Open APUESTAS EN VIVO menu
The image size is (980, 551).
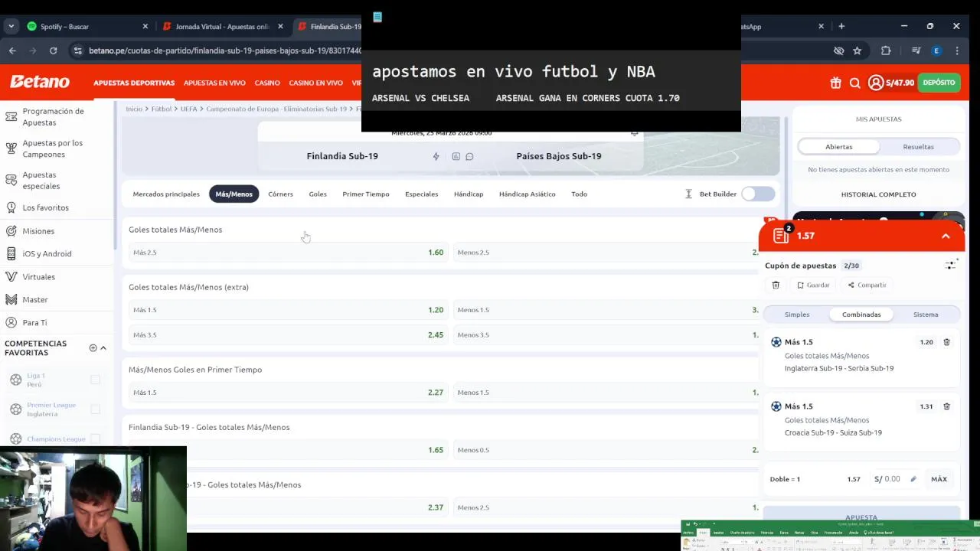[214, 83]
